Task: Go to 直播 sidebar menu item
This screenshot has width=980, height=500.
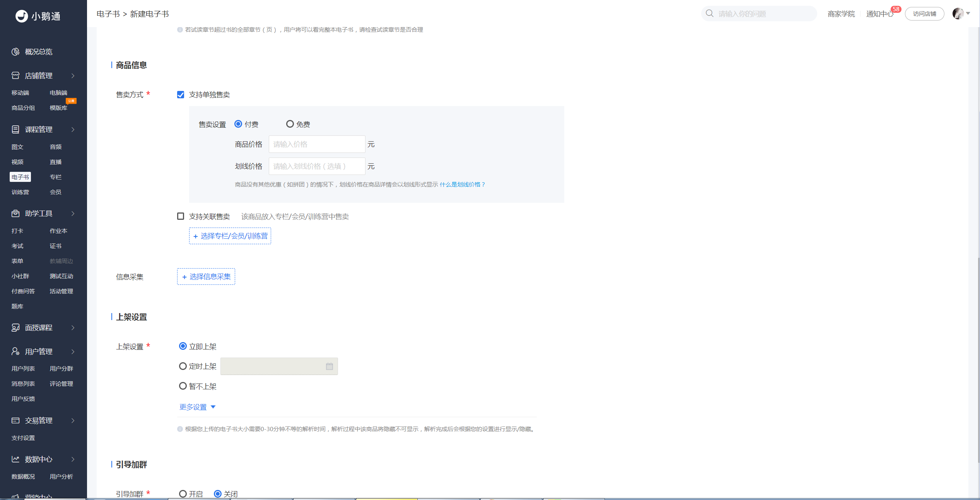Action: coord(56,162)
